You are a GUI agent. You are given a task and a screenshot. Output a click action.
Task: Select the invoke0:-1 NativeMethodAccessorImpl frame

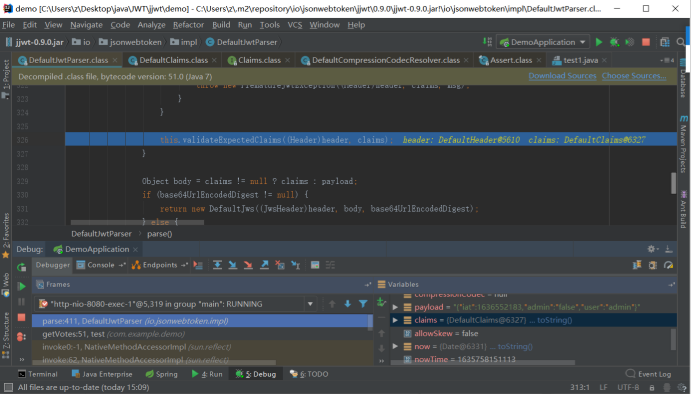(202, 347)
